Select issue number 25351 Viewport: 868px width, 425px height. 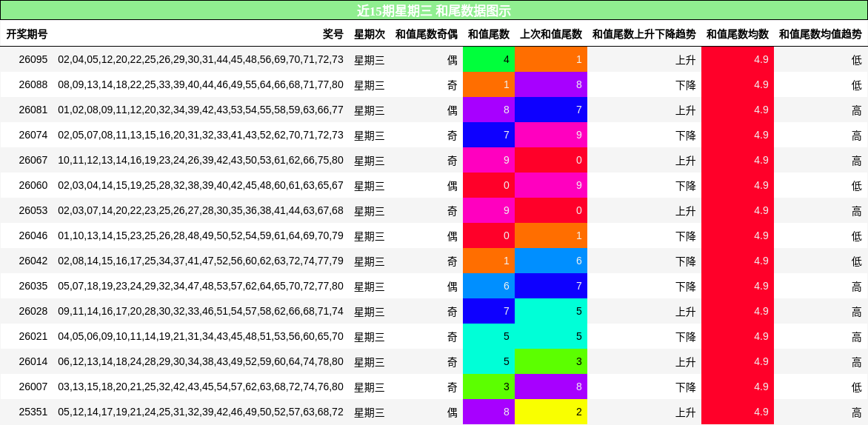[33, 412]
